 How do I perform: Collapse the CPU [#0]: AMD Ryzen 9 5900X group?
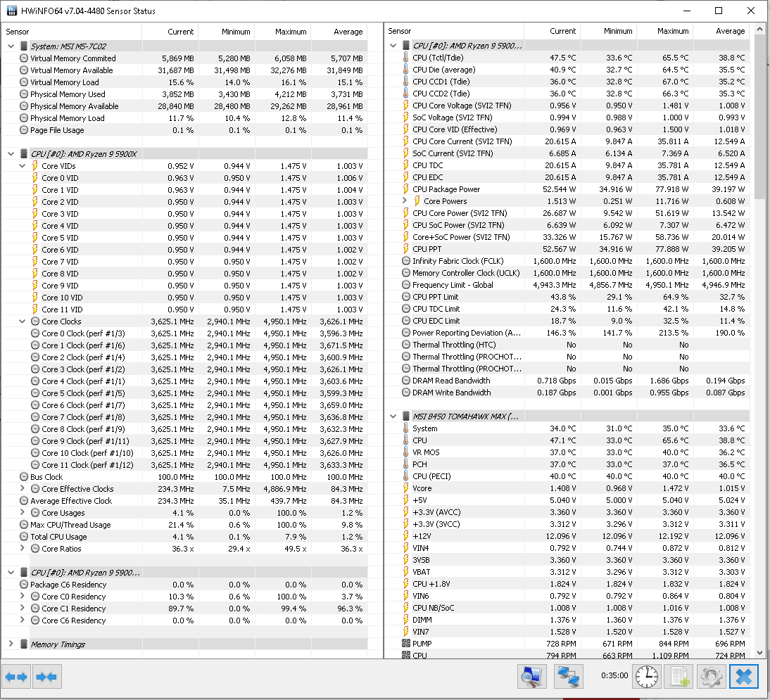11,153
